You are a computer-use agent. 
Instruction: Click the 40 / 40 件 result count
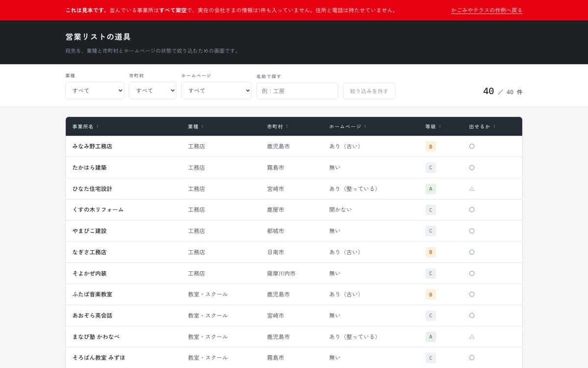tap(503, 92)
